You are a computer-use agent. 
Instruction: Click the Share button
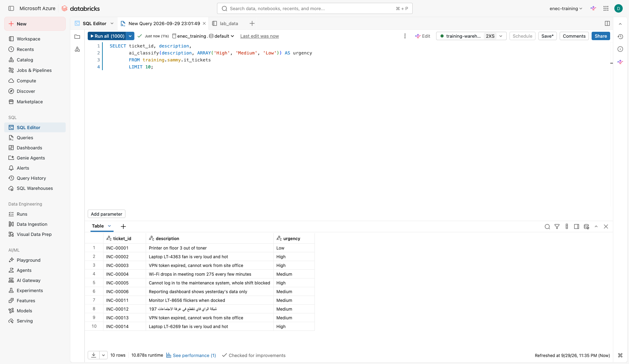tap(601, 36)
